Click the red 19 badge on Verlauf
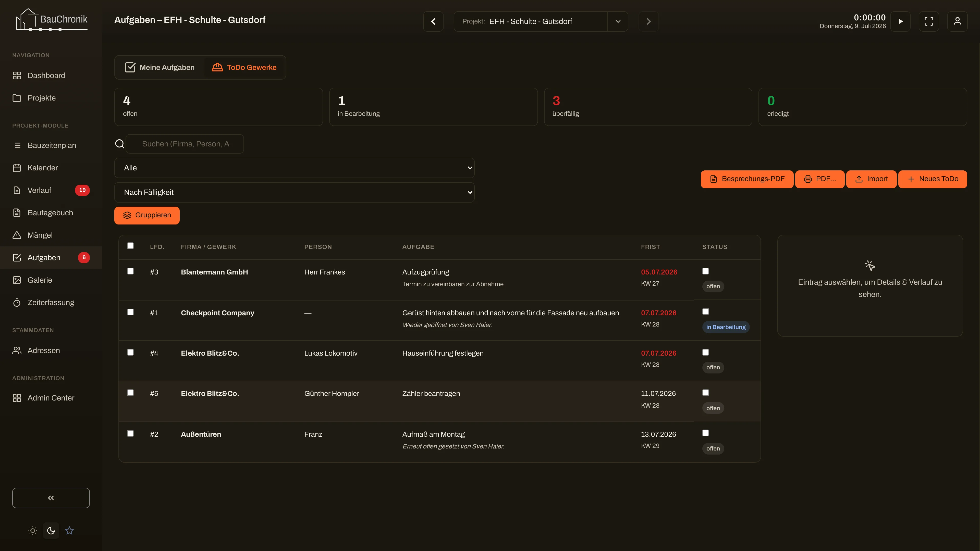This screenshot has height=551, width=980. pyautogui.click(x=82, y=190)
